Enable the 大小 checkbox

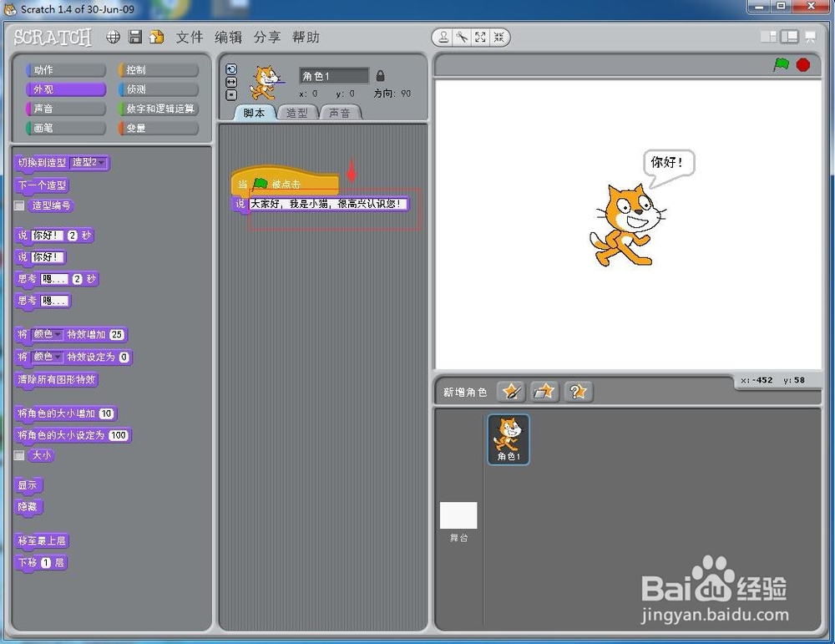click(19, 455)
